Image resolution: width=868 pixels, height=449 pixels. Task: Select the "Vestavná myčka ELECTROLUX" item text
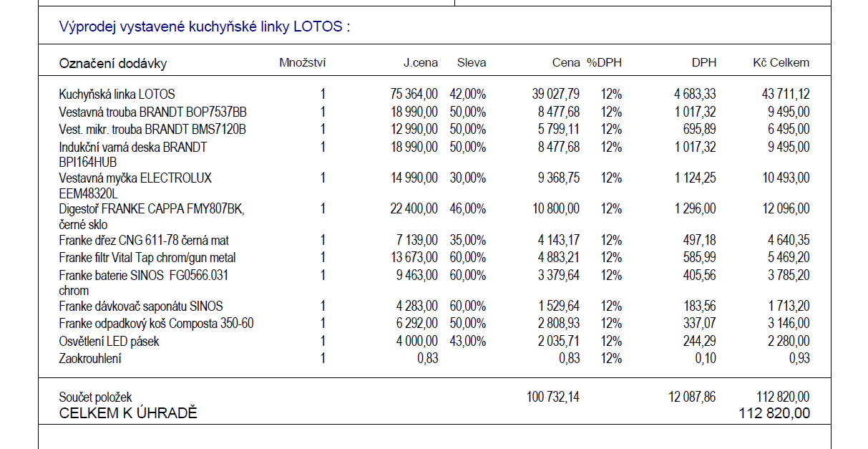(x=135, y=178)
